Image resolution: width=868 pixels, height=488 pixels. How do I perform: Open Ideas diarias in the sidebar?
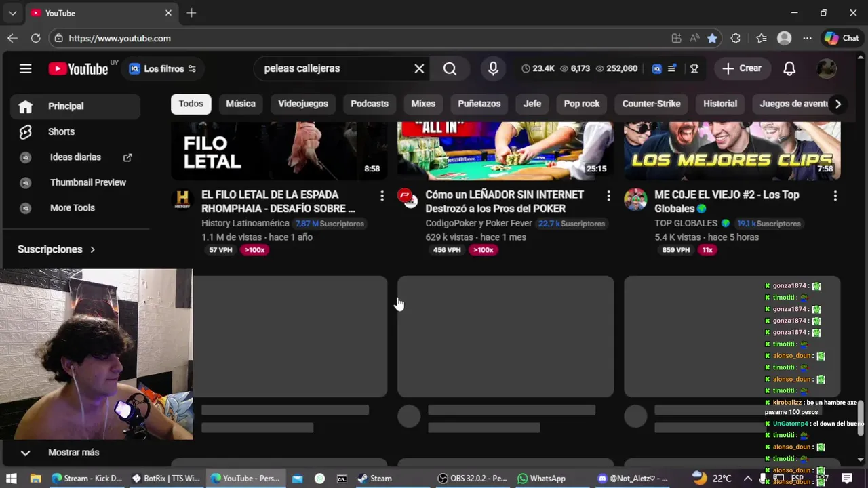[75, 157]
